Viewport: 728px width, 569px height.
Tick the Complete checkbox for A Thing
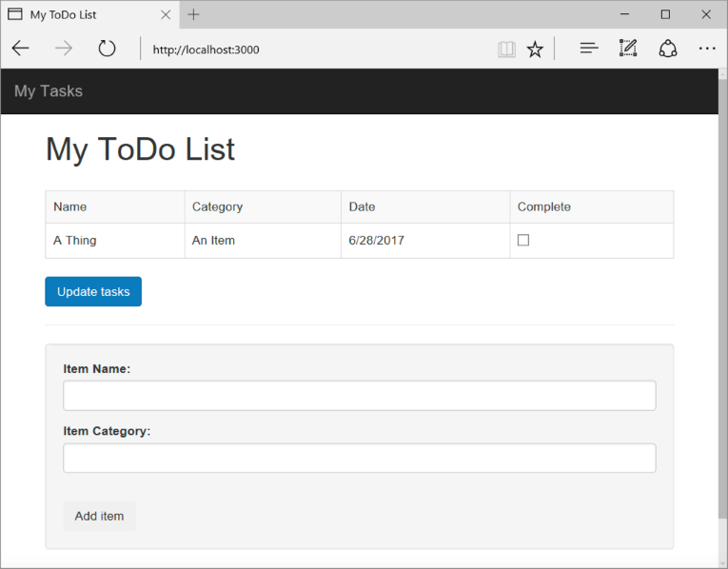[523, 240]
